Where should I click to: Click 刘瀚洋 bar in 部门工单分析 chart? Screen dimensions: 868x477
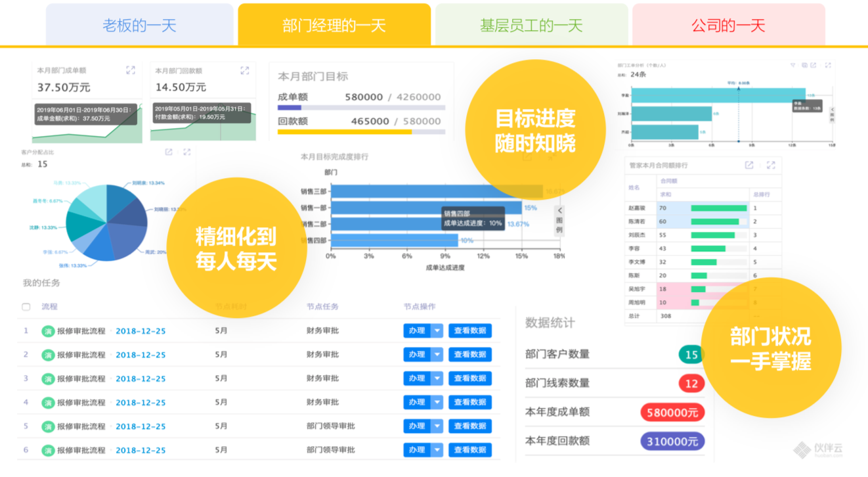[x=672, y=114]
